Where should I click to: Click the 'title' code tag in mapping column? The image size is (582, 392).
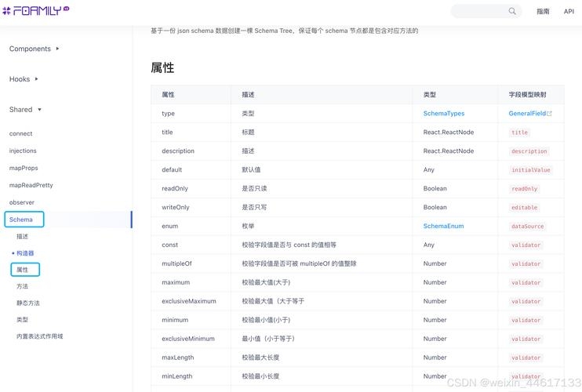click(x=519, y=132)
